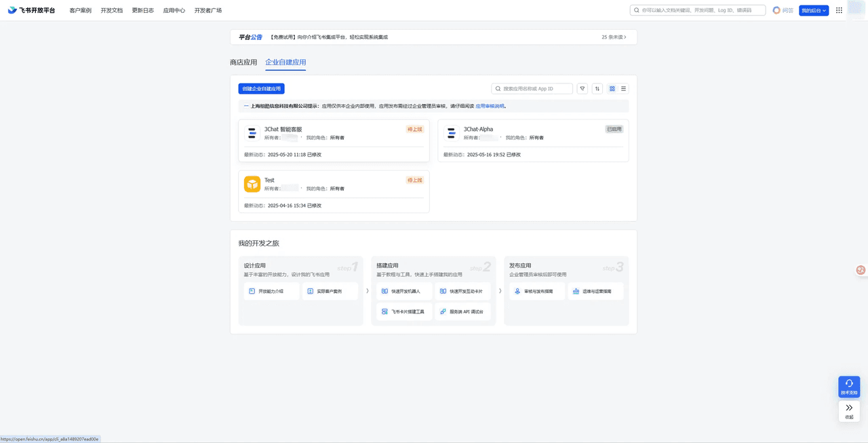Focus the 搜索应用名称或 App ID field
Screen dimensions: 868x443
(532, 88)
